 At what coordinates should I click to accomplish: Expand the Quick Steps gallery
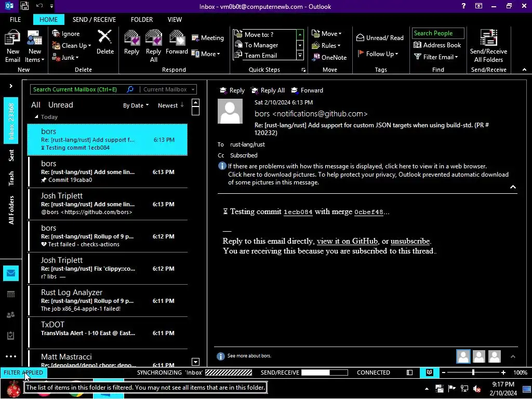coord(300,55)
